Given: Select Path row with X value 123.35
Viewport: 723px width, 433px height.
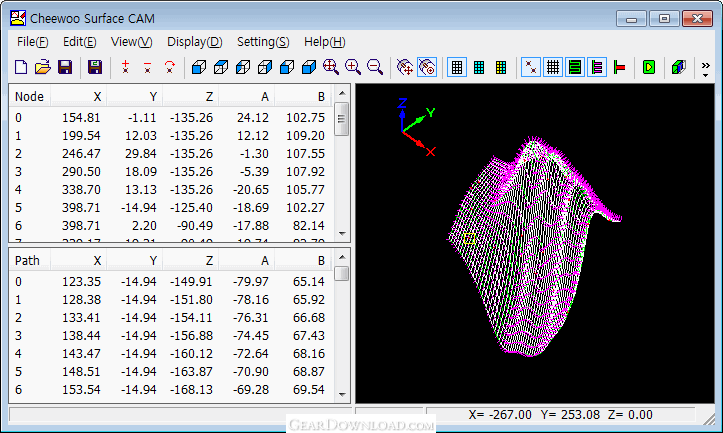Looking at the screenshot, I should click(172, 281).
